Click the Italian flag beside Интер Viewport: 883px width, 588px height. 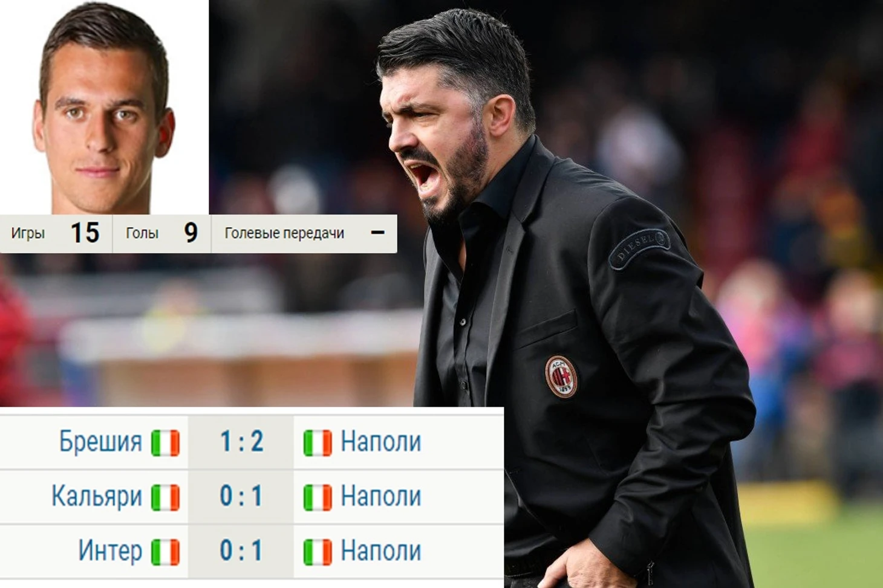(x=166, y=552)
